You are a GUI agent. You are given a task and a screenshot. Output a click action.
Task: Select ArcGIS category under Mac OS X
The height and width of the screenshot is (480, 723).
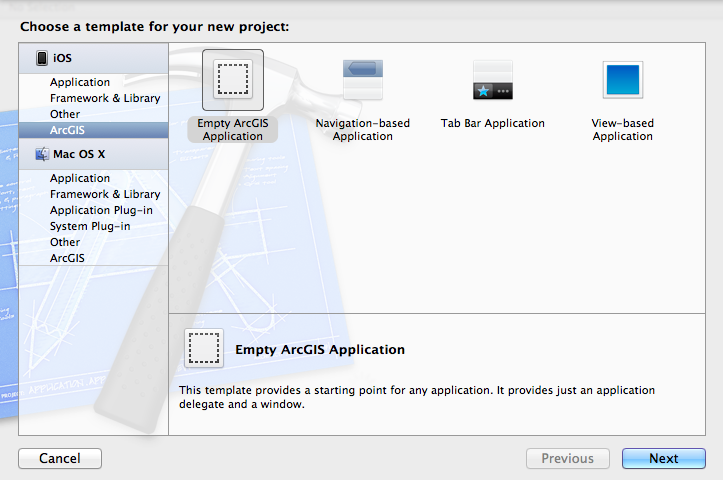[x=68, y=258]
